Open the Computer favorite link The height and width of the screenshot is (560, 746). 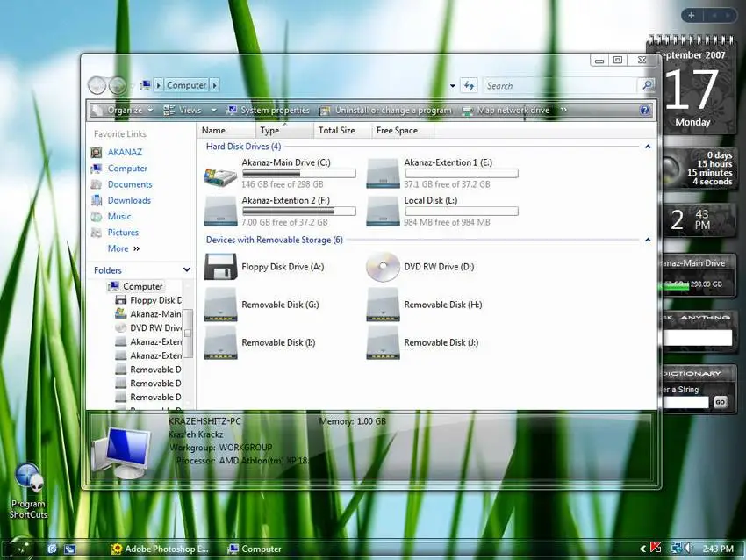[127, 169]
